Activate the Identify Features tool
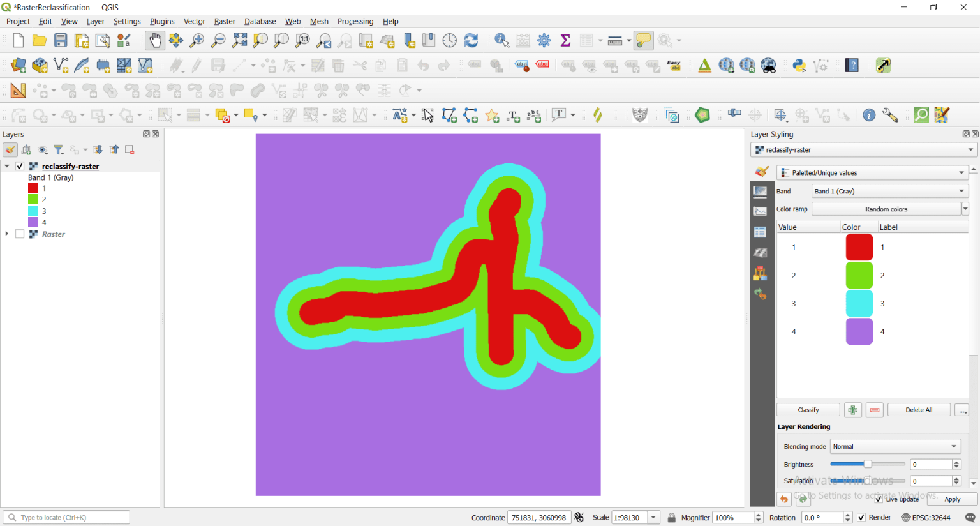This screenshot has height=526, width=980. point(502,40)
